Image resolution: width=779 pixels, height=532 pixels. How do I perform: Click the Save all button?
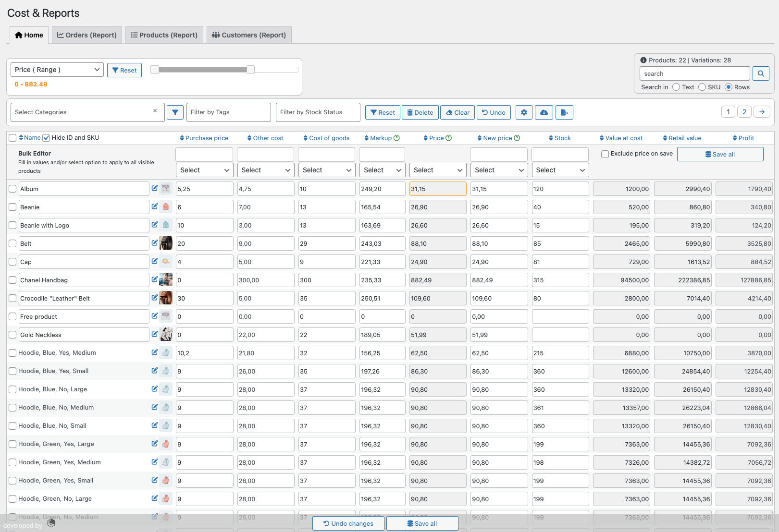720,154
